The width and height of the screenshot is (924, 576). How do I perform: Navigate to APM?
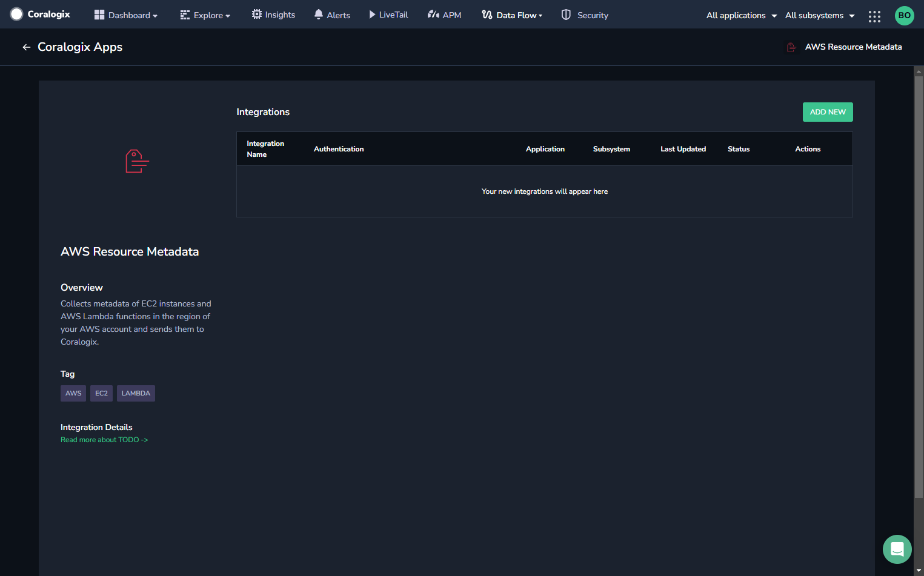[444, 15]
